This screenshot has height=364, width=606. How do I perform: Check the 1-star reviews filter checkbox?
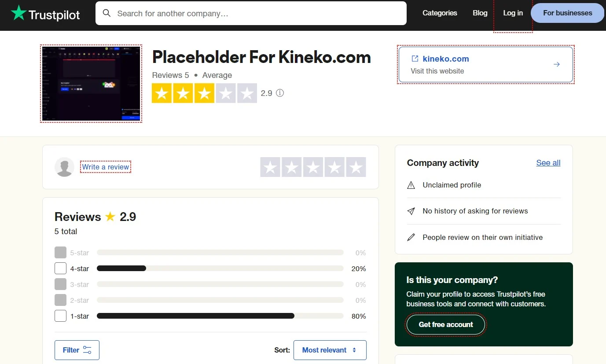point(60,316)
